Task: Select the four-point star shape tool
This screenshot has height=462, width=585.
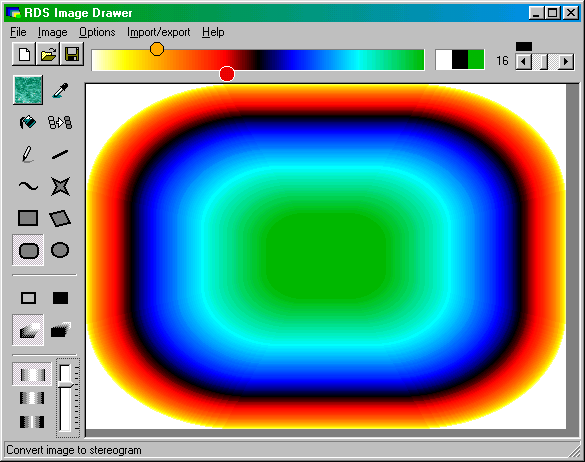Action: click(x=60, y=186)
